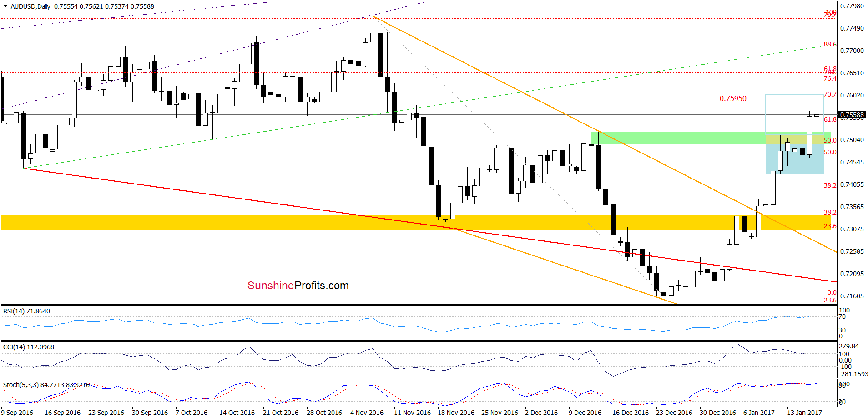
Task: Click the AUDUSD,Daily chart title
Action: (x=30, y=6)
